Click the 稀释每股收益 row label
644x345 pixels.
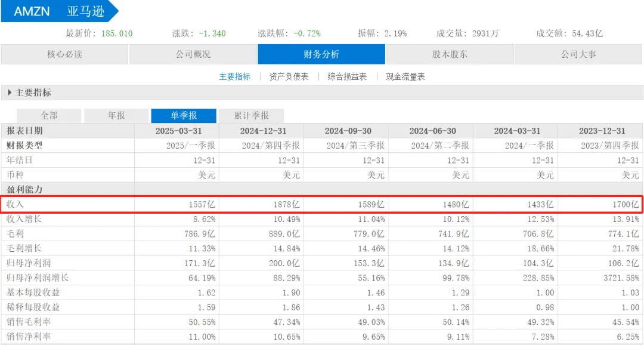33,307
